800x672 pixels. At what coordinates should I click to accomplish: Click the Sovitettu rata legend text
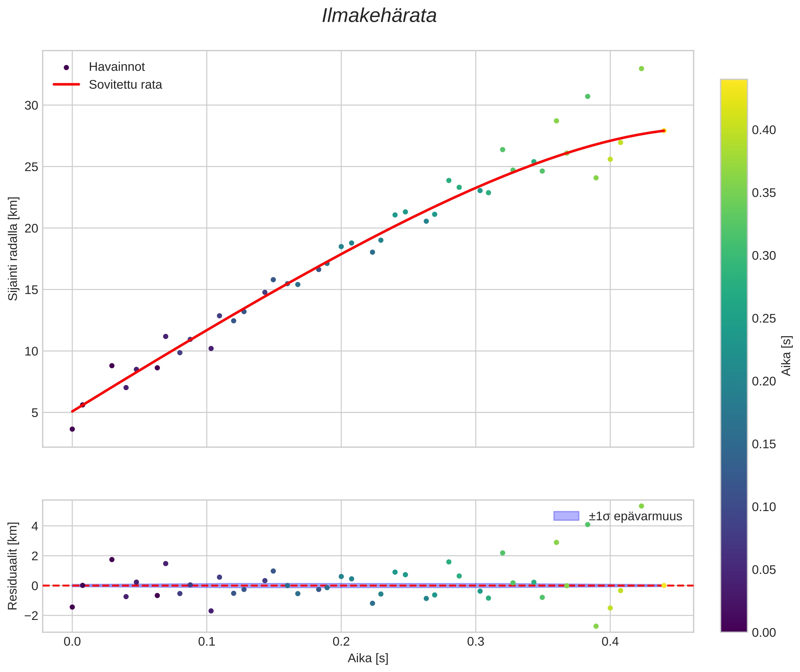pos(125,85)
